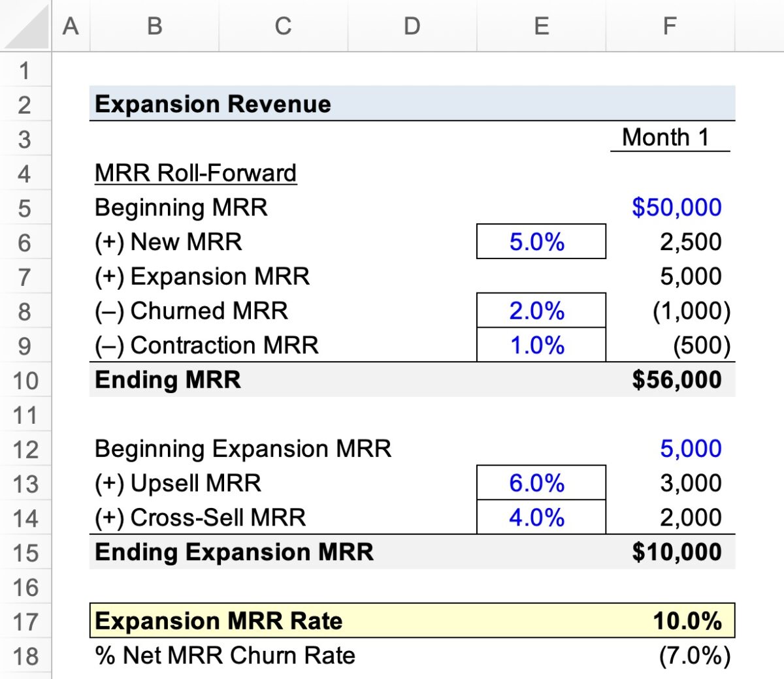Select column header F
The width and height of the screenshot is (784, 679).
[x=668, y=26]
